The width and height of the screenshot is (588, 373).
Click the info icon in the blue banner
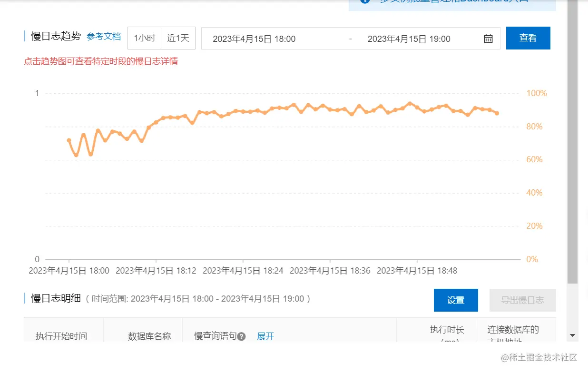click(365, 1)
